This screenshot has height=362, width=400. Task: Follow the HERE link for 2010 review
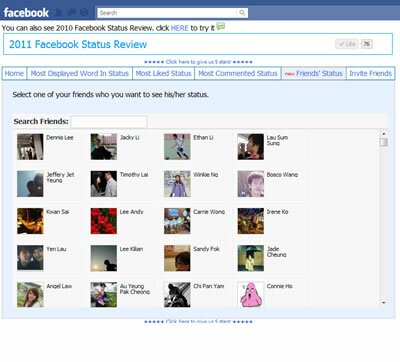click(x=180, y=28)
